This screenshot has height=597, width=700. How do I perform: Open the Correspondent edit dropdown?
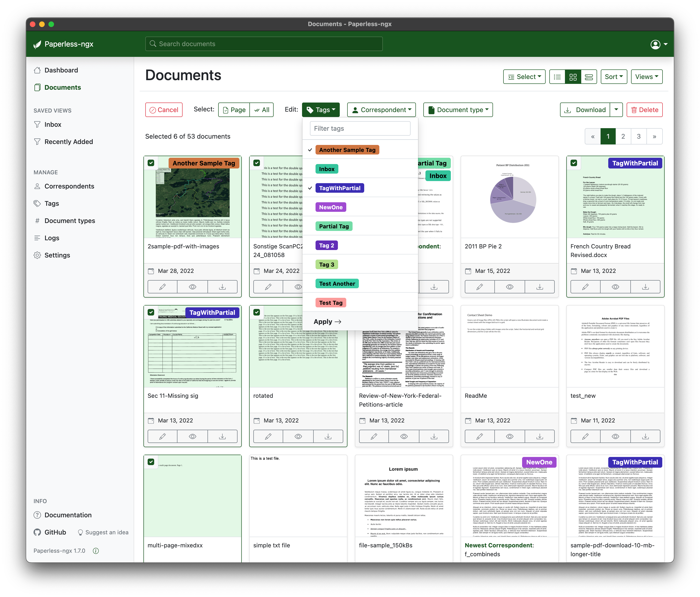coord(381,110)
